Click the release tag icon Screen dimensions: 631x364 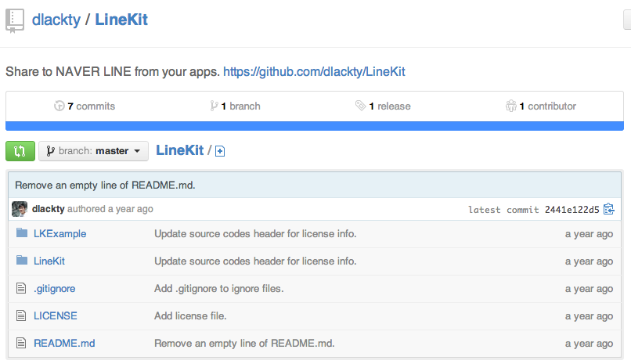pos(360,106)
